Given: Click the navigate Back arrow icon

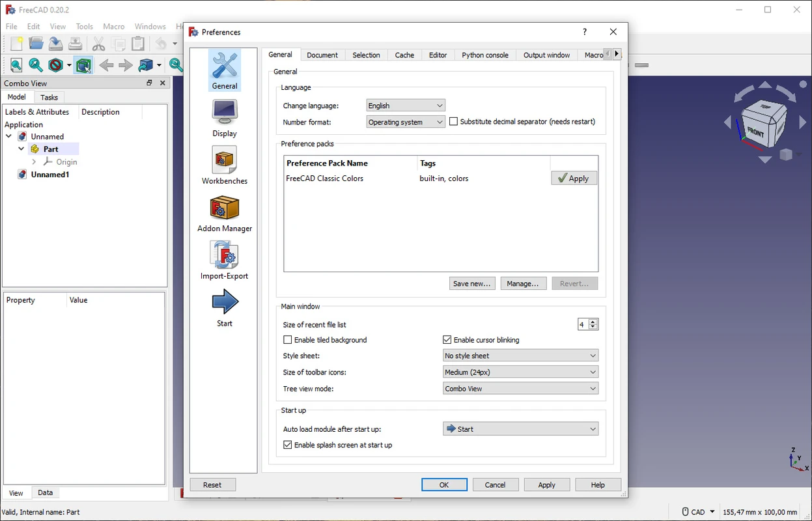Looking at the screenshot, I should (x=106, y=65).
